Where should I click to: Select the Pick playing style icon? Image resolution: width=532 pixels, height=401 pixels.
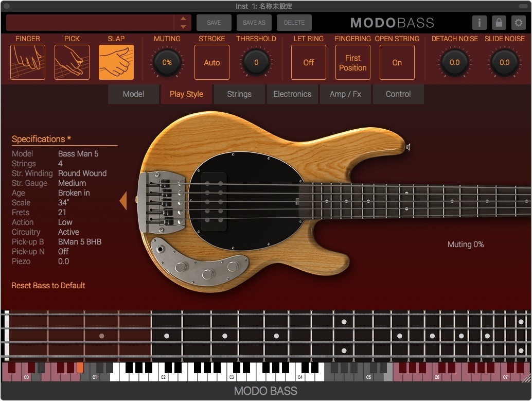coord(72,62)
